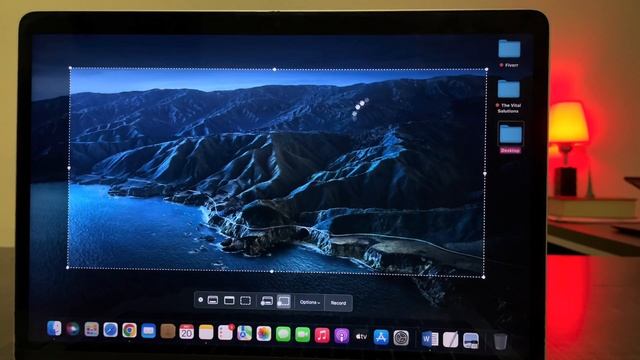The width and height of the screenshot is (640, 360).
Task: Open Calendar showing 20 in the Dock
Action: [187, 332]
